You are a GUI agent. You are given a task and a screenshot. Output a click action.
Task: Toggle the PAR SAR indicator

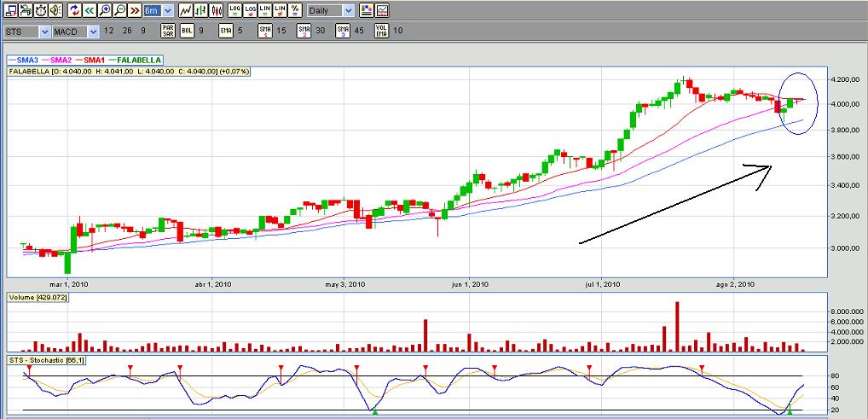[168, 31]
